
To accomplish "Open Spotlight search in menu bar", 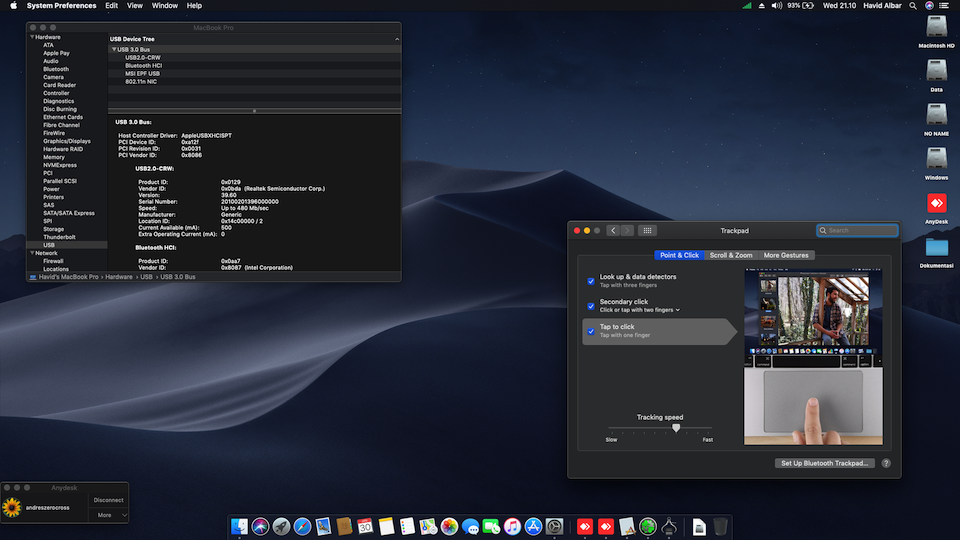I will 913,6.
